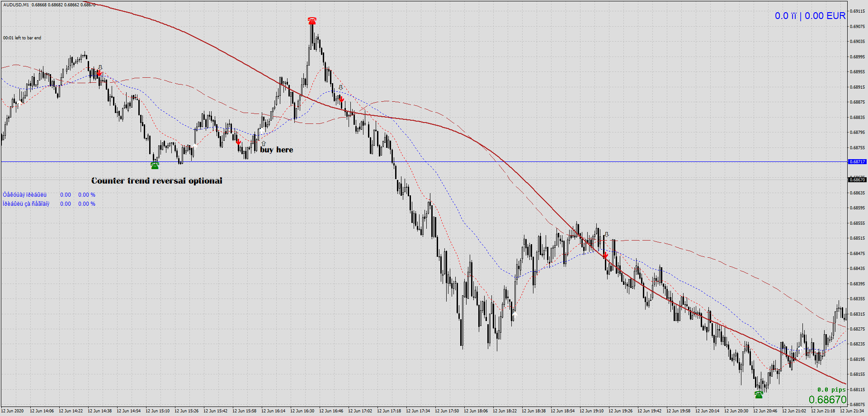Click the red telephone icon at the chart peak
This screenshot has width=868, height=416.
tap(312, 21)
